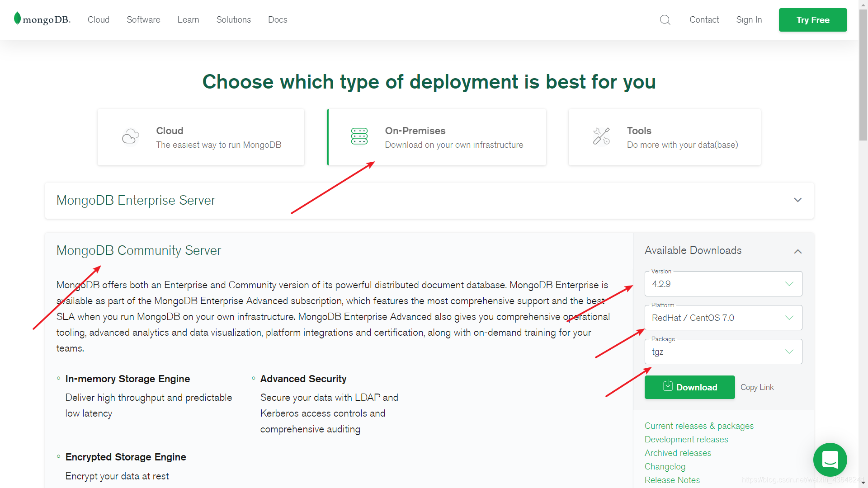Open the Platform dropdown RedHat / CentOS 7.0
The width and height of the screenshot is (868, 488).
pyautogui.click(x=723, y=318)
